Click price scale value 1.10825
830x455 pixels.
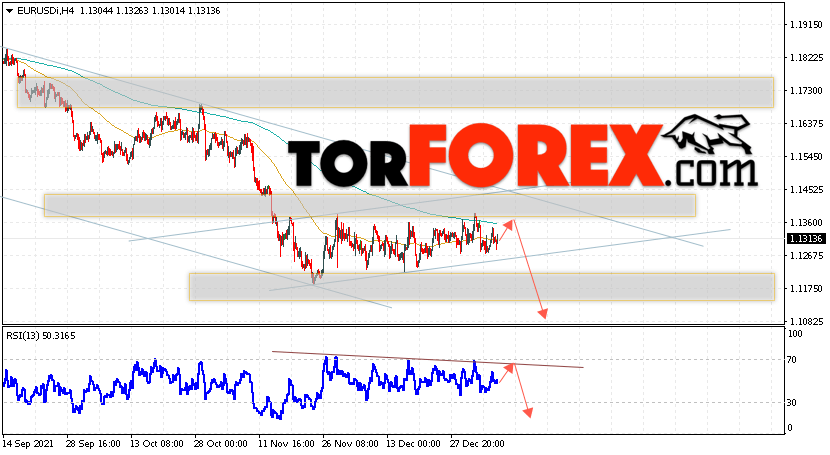click(806, 322)
